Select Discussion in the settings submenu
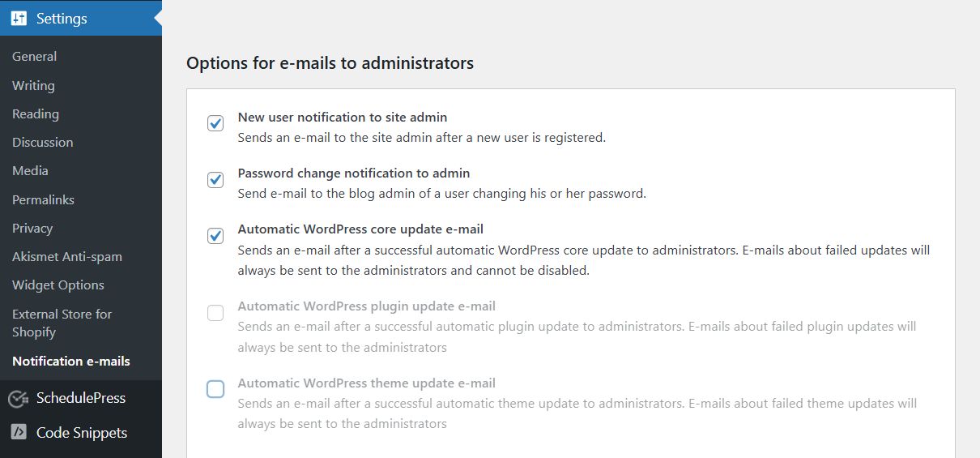The width and height of the screenshot is (980, 458). pos(42,142)
